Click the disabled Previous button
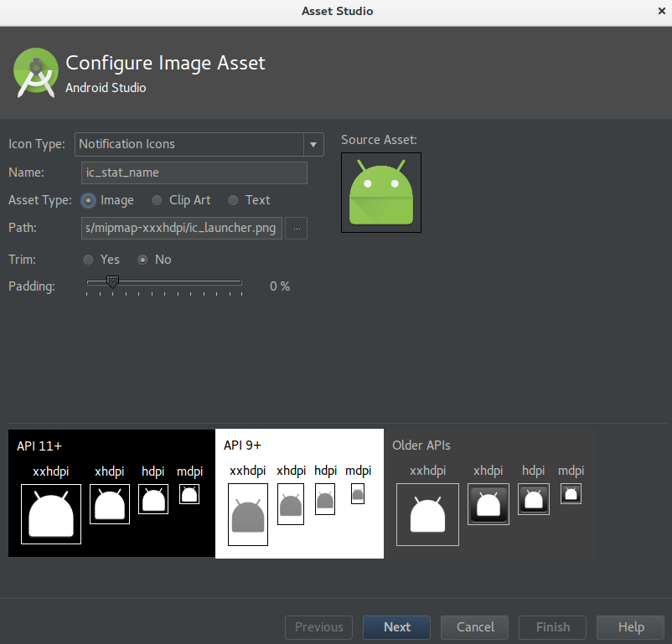The height and width of the screenshot is (644, 672). 319,627
